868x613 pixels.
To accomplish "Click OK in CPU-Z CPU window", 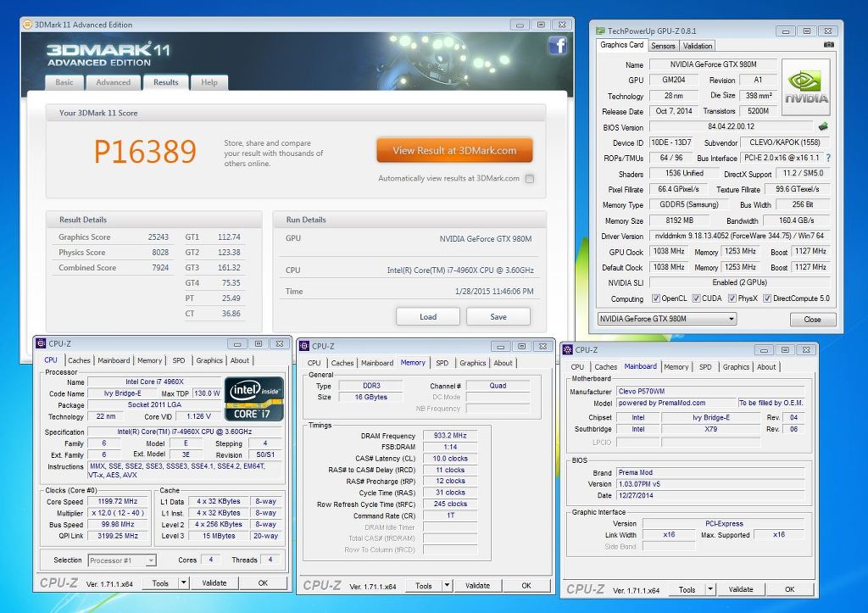I will click(x=263, y=582).
